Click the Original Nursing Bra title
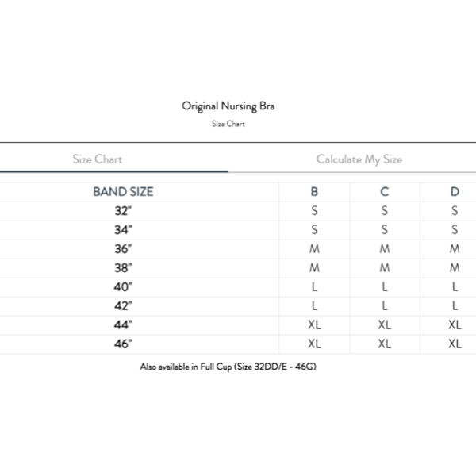This screenshot has width=476, height=476. [x=228, y=105]
